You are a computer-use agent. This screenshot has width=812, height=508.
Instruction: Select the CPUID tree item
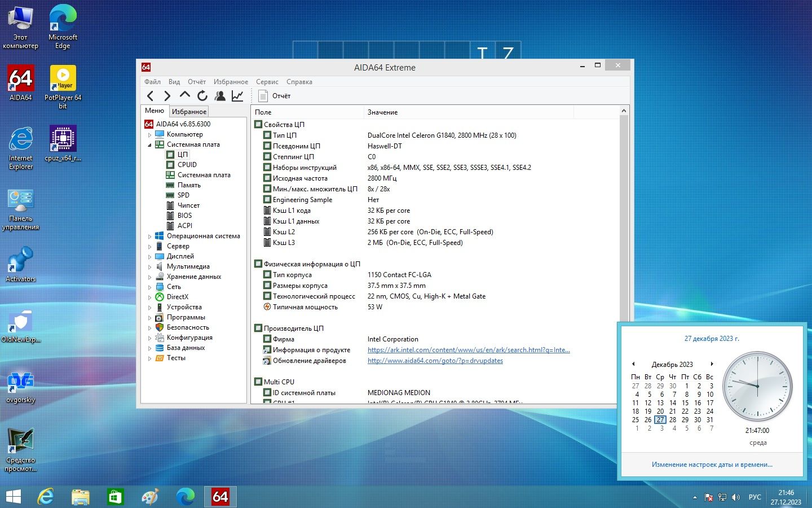coord(187,165)
